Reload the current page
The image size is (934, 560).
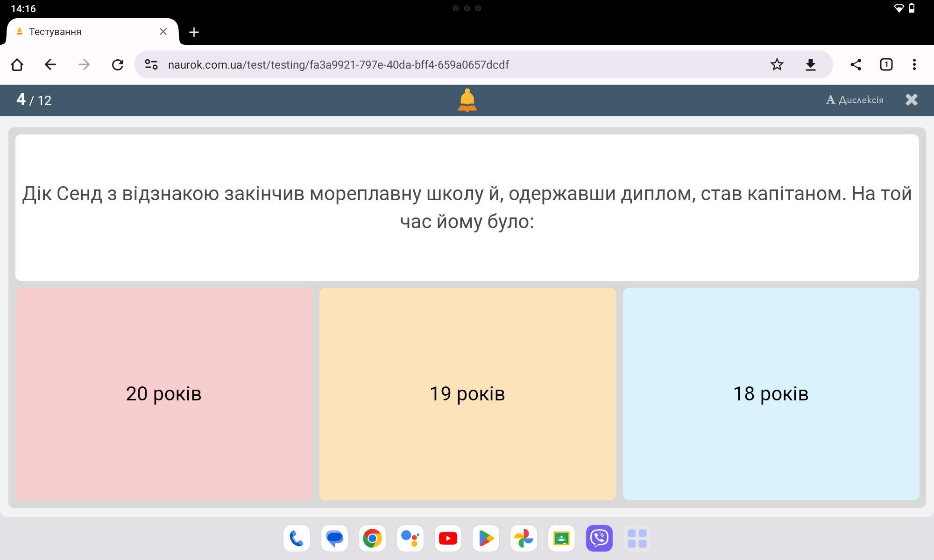[x=118, y=64]
